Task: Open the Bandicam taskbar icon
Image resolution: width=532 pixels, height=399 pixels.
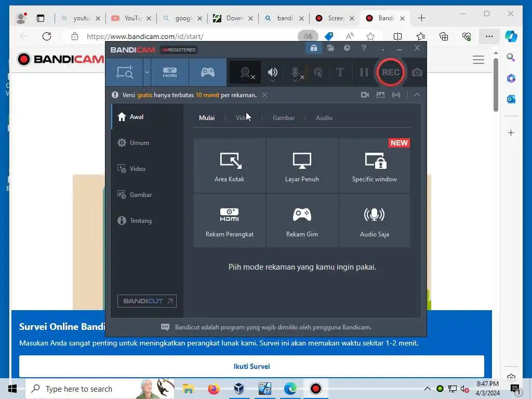Action: point(315,389)
